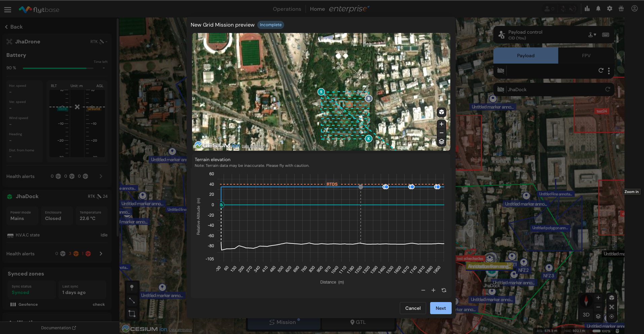Select the marker annotation tool

click(132, 287)
